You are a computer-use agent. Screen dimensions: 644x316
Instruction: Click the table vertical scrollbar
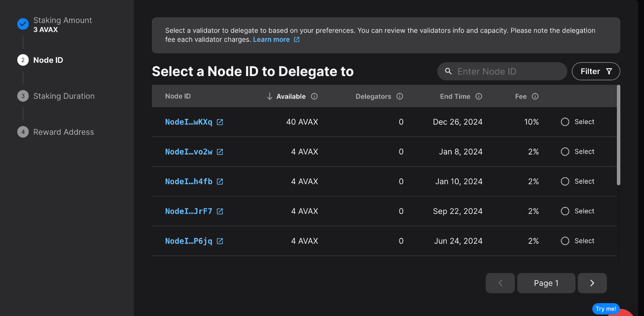tap(618, 135)
